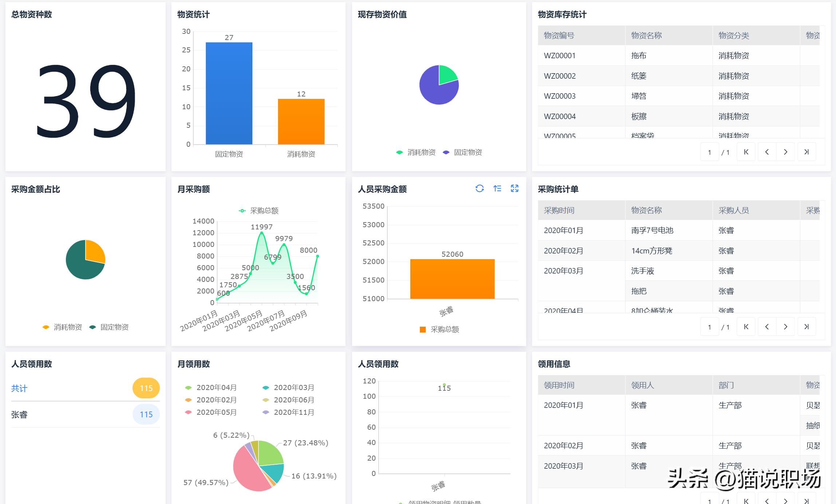Click page number input in 采购统计单 pagination

point(709,327)
